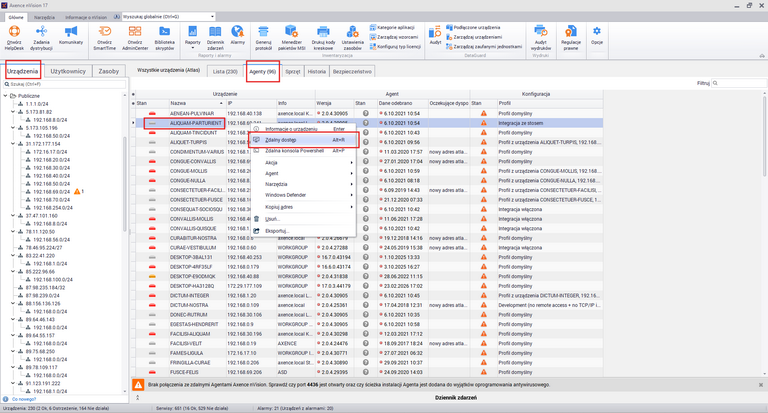Open Podłączone urządzenia
Screen dimensions: 768x413
coord(473,27)
